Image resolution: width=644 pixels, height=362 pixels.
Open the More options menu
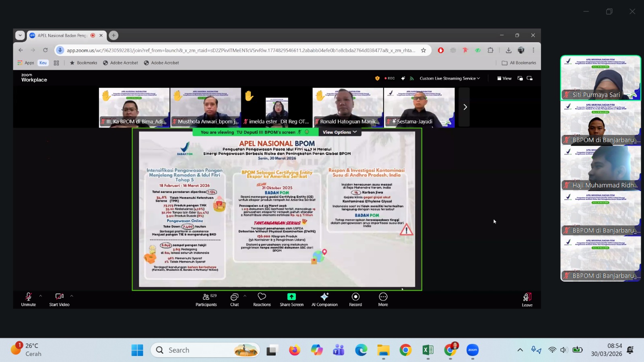point(383,299)
